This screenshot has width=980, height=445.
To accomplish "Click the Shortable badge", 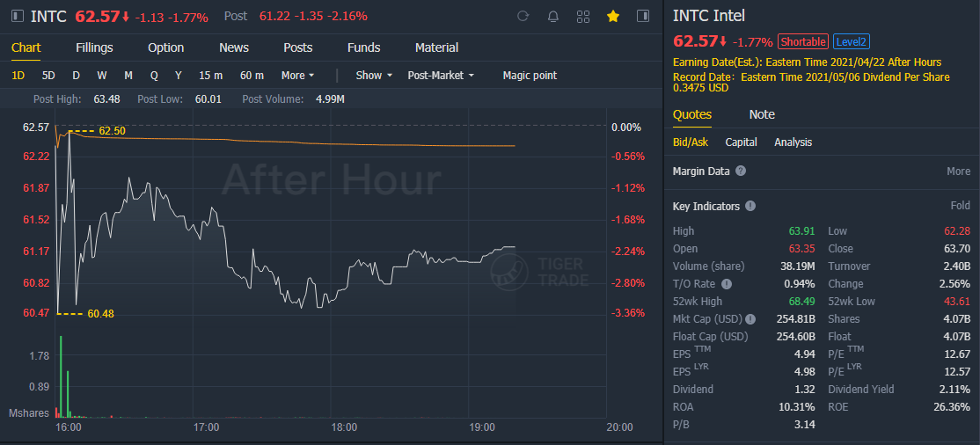I will pos(803,42).
